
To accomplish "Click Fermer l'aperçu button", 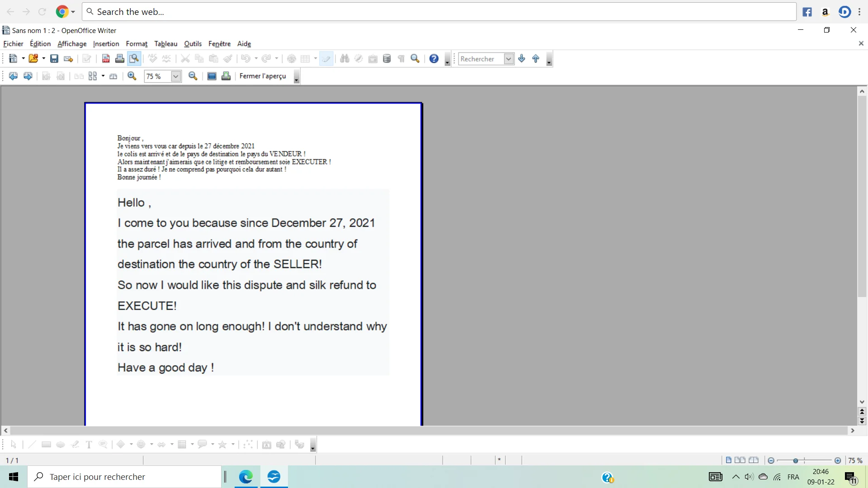I will pyautogui.click(x=263, y=76).
